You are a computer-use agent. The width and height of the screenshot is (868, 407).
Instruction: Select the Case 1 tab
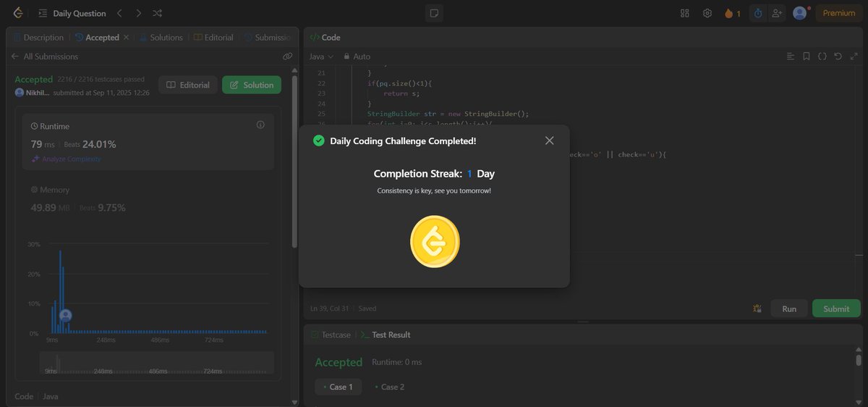coord(337,387)
